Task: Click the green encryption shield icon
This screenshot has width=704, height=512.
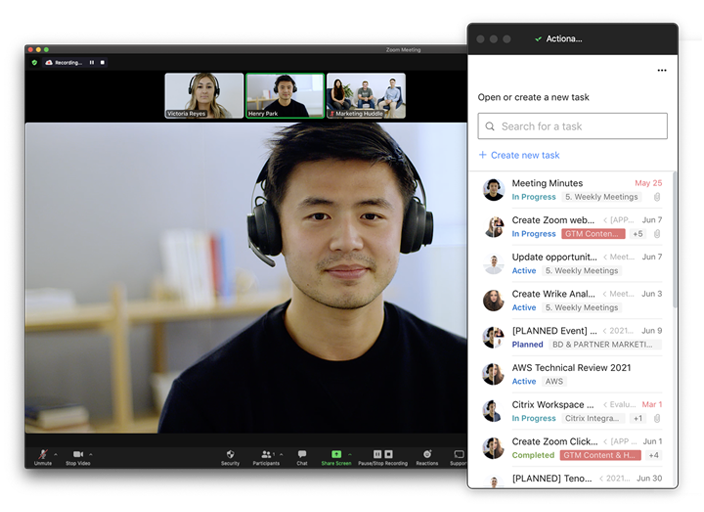Action: (35, 62)
